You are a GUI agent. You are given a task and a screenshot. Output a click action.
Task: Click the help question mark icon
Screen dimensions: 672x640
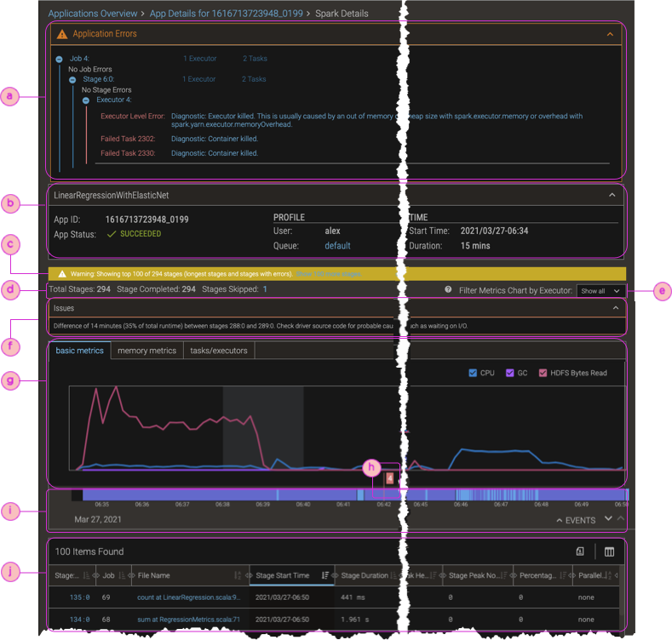(448, 289)
